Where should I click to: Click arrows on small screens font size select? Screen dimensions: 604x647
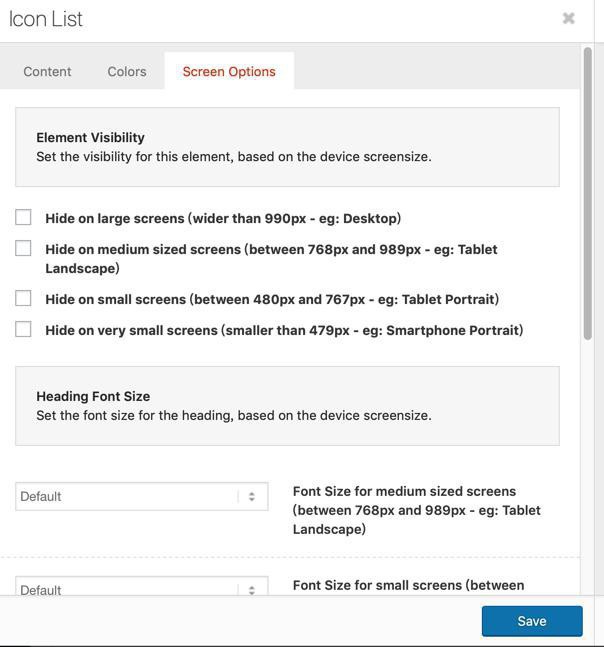click(x=251, y=589)
